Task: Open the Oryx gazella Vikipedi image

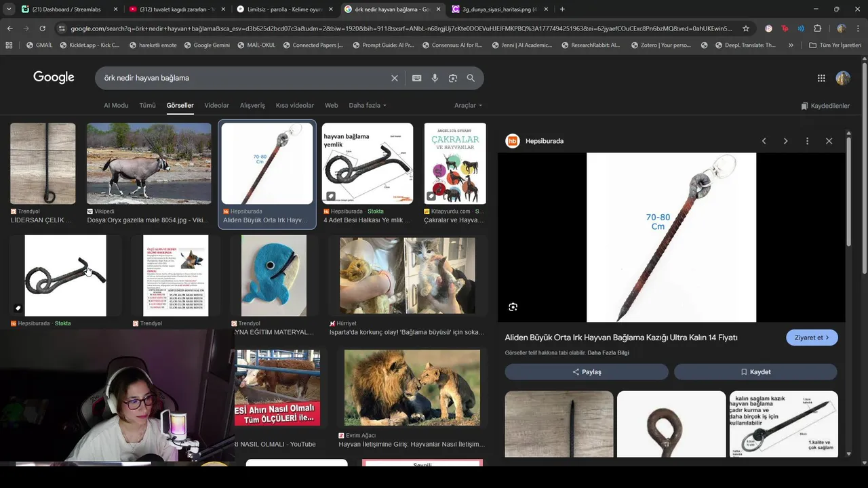Action: [149, 163]
